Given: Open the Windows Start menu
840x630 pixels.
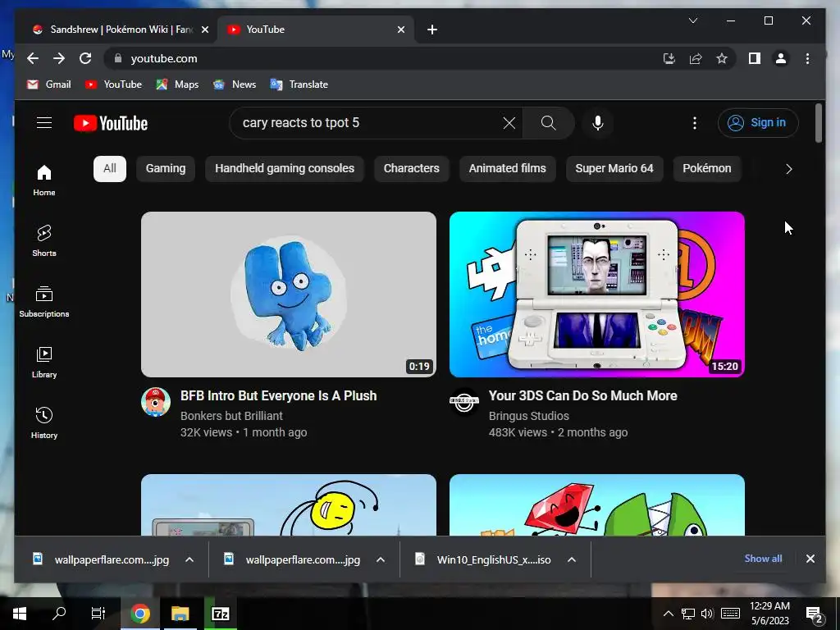Looking at the screenshot, I should [x=20, y=614].
